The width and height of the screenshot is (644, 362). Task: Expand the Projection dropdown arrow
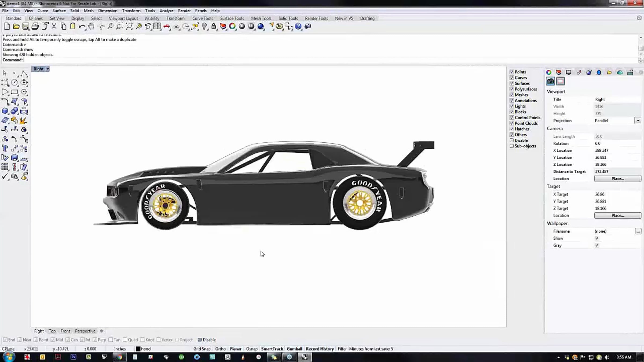[638, 121]
